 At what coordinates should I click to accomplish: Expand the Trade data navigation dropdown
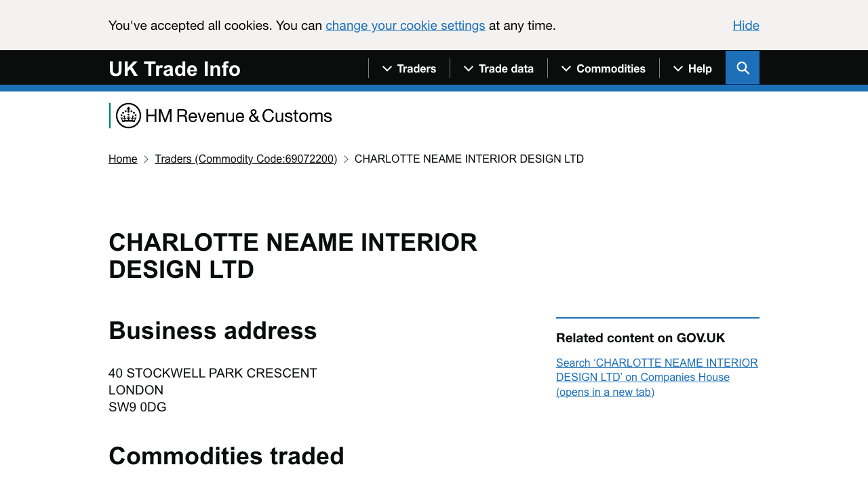pos(500,68)
